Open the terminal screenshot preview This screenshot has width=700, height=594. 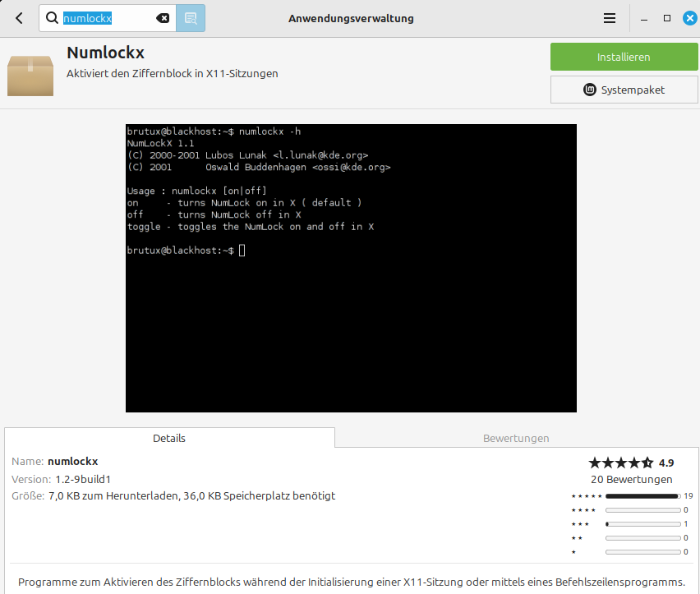pos(351,268)
